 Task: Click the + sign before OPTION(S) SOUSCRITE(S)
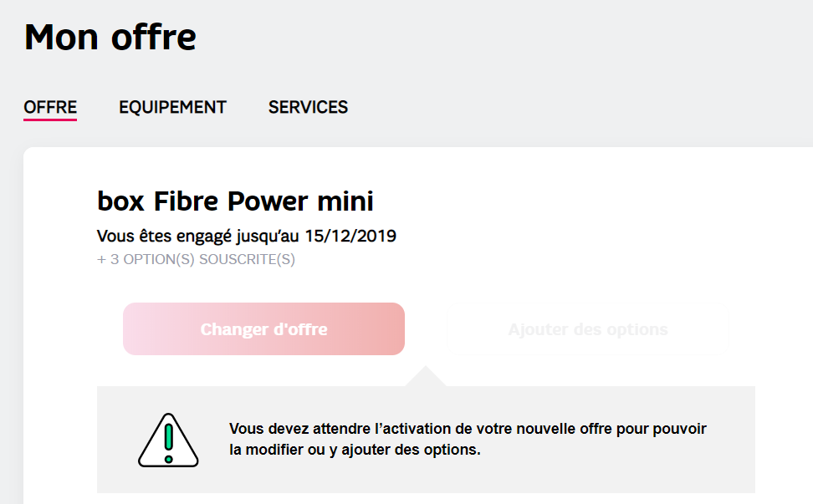102,260
